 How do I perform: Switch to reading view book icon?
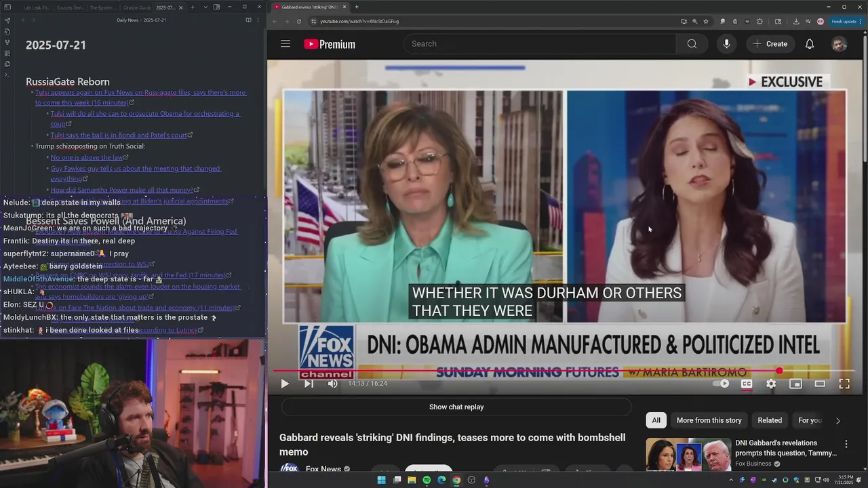click(248, 20)
